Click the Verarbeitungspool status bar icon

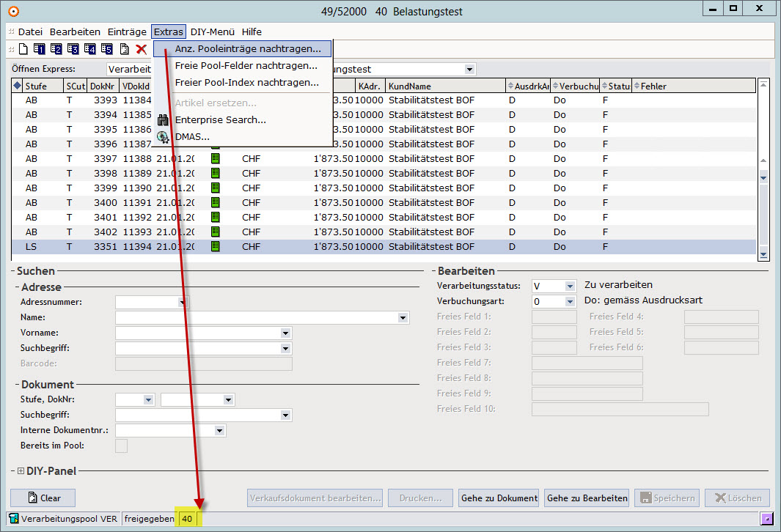coord(14,519)
